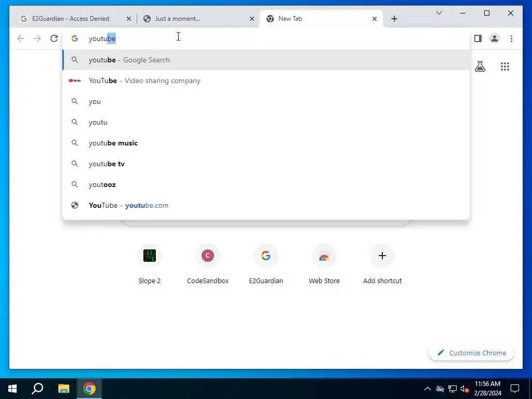Open the E2Guardian shortcut tile
Viewport: 532px width, 399px height.
pyautogui.click(x=265, y=264)
